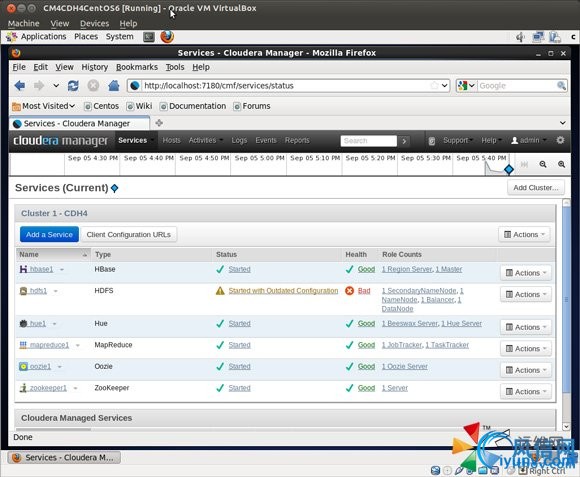The height and width of the screenshot is (477, 580).
Task: Sort services by Name column header
Action: click(53, 254)
